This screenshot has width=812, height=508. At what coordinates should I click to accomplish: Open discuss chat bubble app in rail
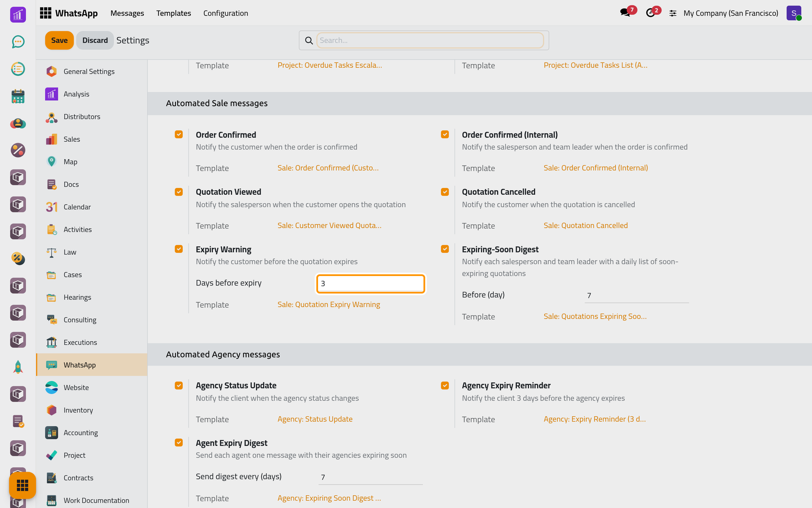(x=18, y=41)
